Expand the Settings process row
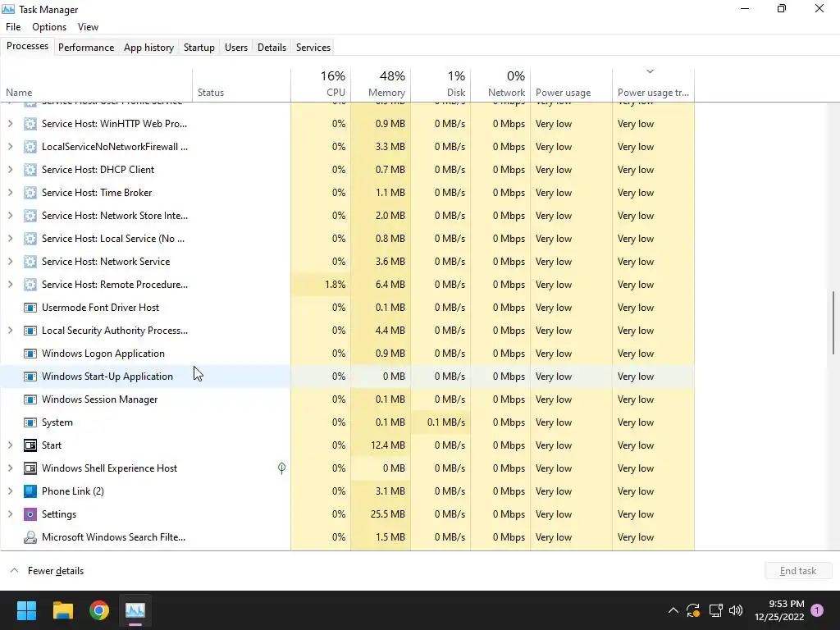Viewport: 840px width, 630px height. (x=10, y=514)
